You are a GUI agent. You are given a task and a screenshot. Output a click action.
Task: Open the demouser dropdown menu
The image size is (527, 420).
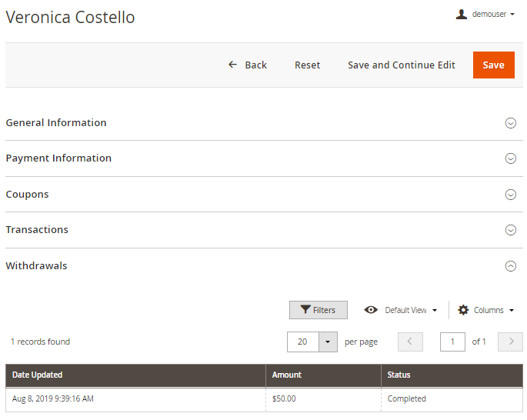pyautogui.click(x=492, y=14)
